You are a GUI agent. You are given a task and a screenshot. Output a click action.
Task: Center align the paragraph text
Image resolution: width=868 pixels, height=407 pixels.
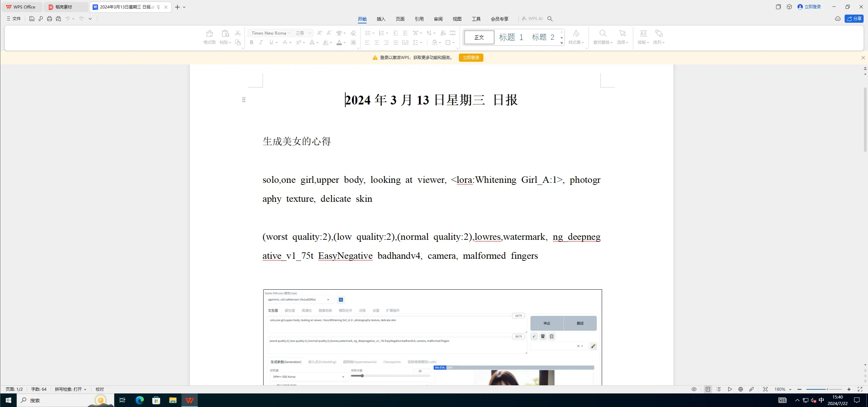pos(377,42)
